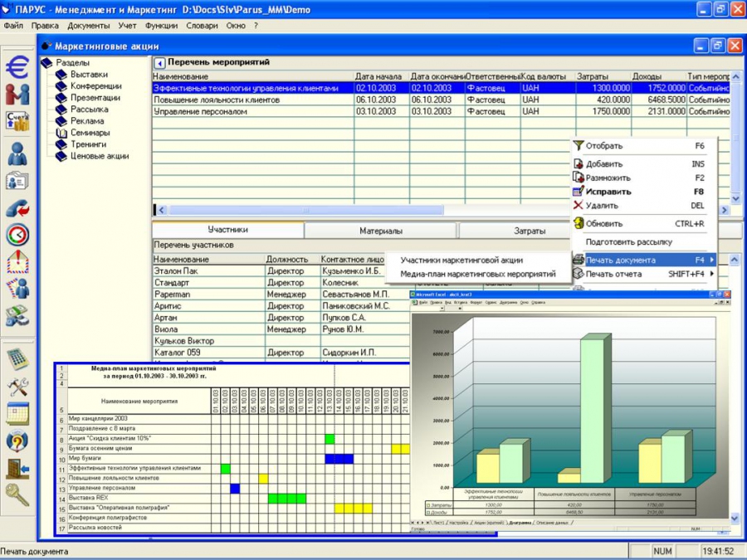This screenshot has height=560, width=747.
Task: Open the Тренинги tree section
Action: 88,144
